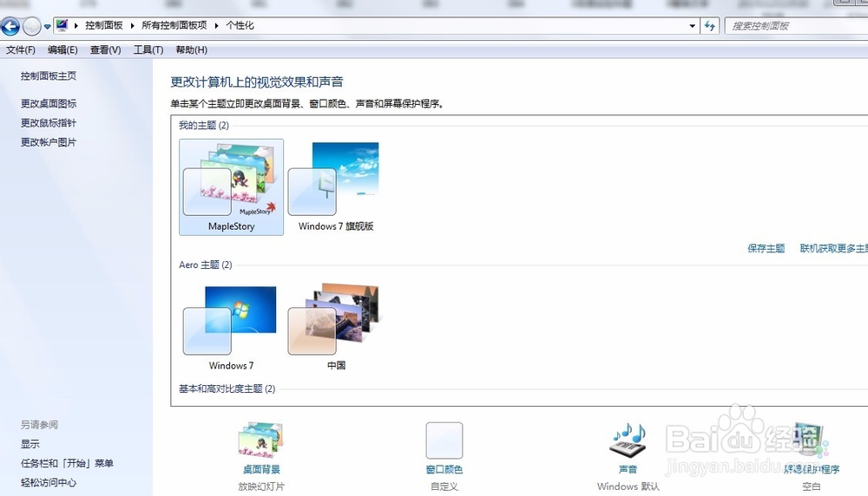This screenshot has height=496, width=868.
Task: Open 更改鼠标指针 link
Action: pos(49,123)
